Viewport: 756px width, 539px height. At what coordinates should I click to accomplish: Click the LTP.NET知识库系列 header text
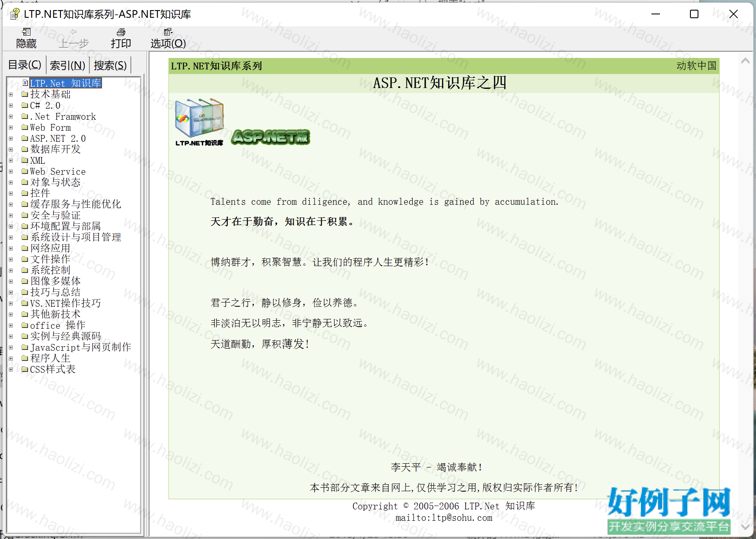click(216, 66)
